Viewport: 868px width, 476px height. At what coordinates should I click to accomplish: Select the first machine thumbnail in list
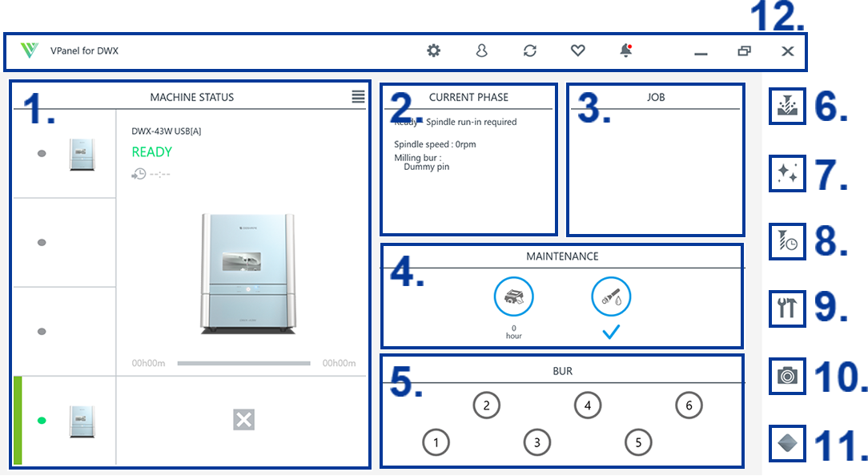click(82, 154)
